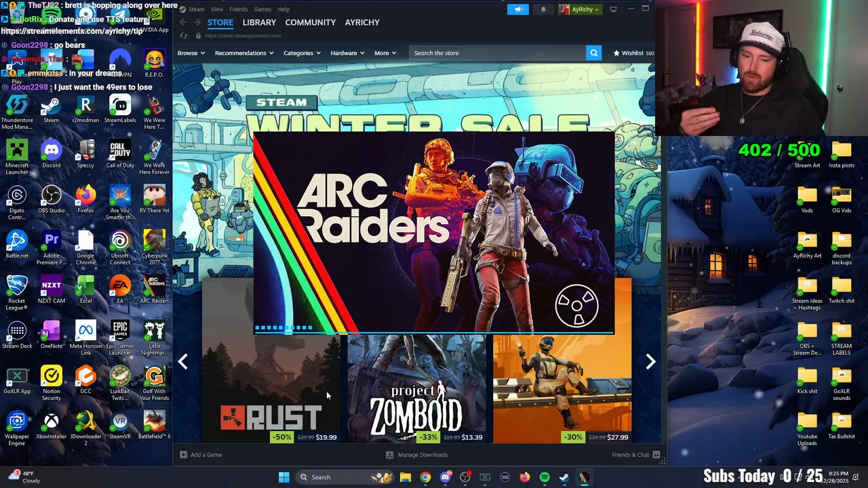Open Steam announcements megaphone button
Viewport: 868px width, 488px height.
[517, 9]
